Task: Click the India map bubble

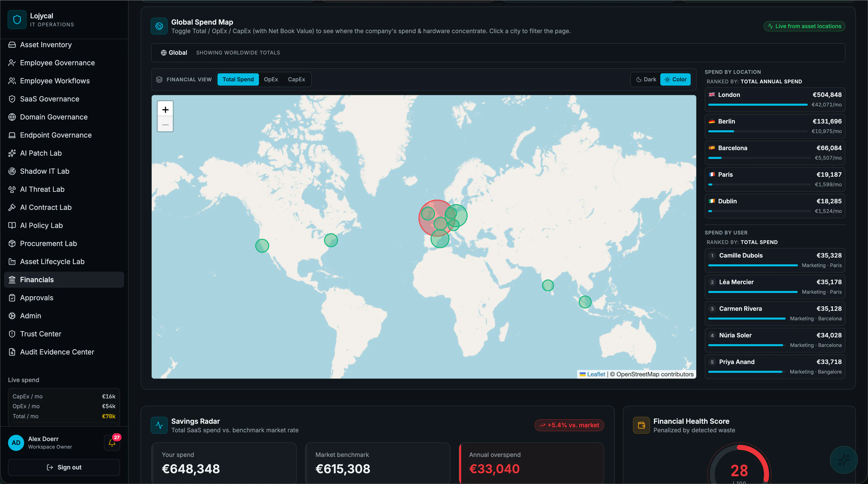Action: (x=548, y=286)
